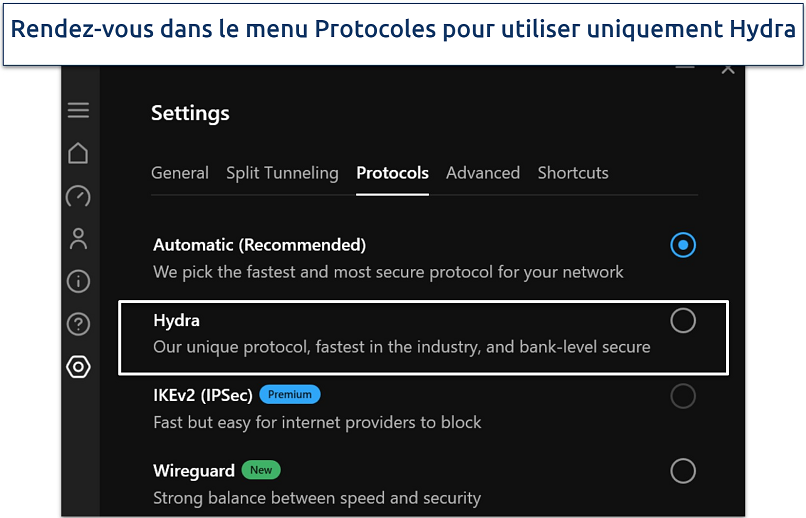Open the help question mark icon
806x518 pixels.
78,324
